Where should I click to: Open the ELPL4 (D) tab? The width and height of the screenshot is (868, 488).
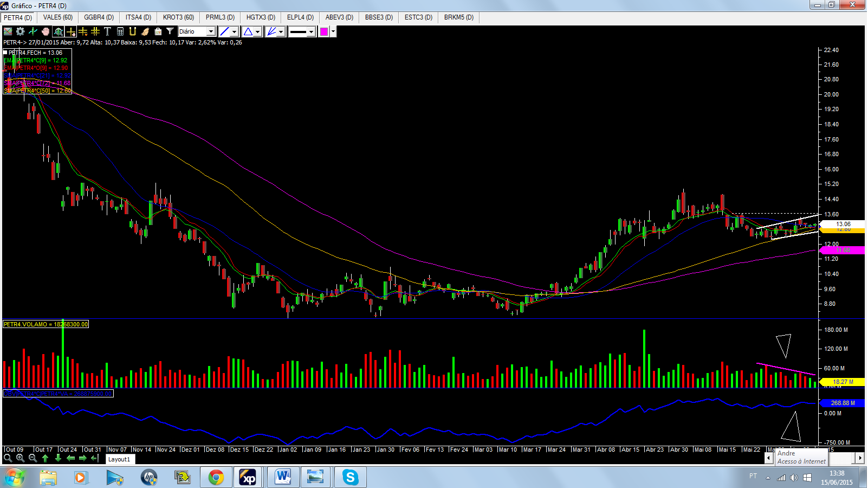[x=301, y=17]
